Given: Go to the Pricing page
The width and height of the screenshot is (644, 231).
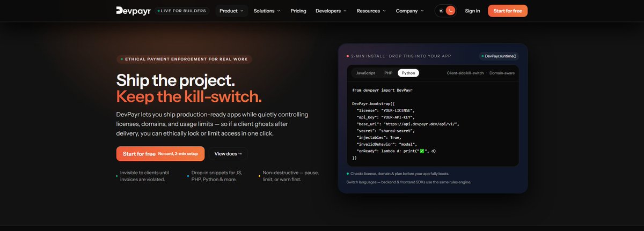Looking at the screenshot, I should [x=298, y=11].
